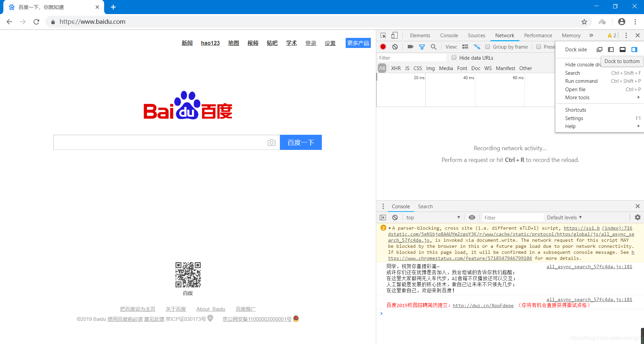
Task: Select dock to bottom icon
Action: (x=623, y=50)
